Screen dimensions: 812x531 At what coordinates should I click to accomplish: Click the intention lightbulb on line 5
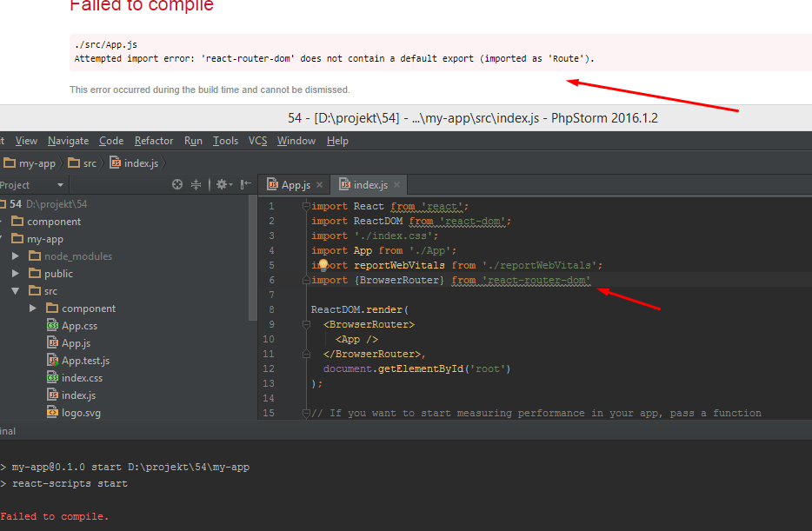(323, 265)
